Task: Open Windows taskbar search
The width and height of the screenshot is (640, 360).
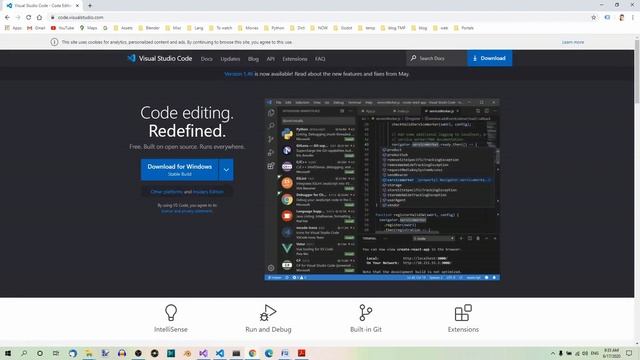Action: tap(24, 353)
